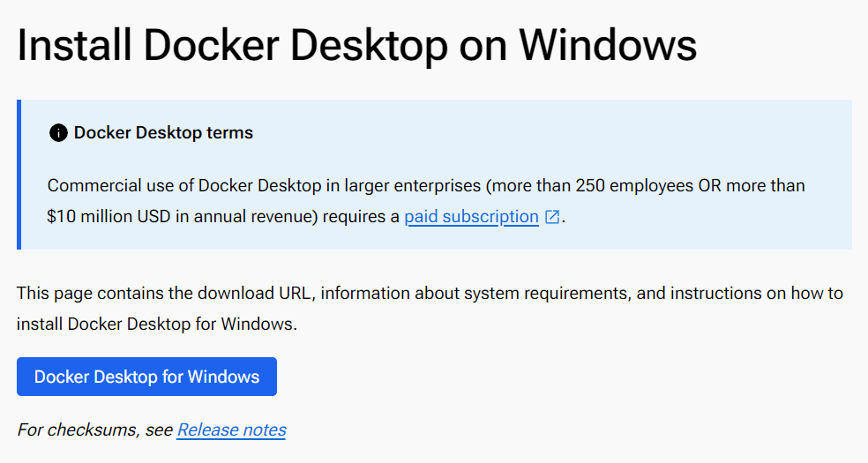Click the Docker Desktop terms callout title
Image resolution: width=868 pixels, height=463 pixels.
pyautogui.click(x=163, y=133)
